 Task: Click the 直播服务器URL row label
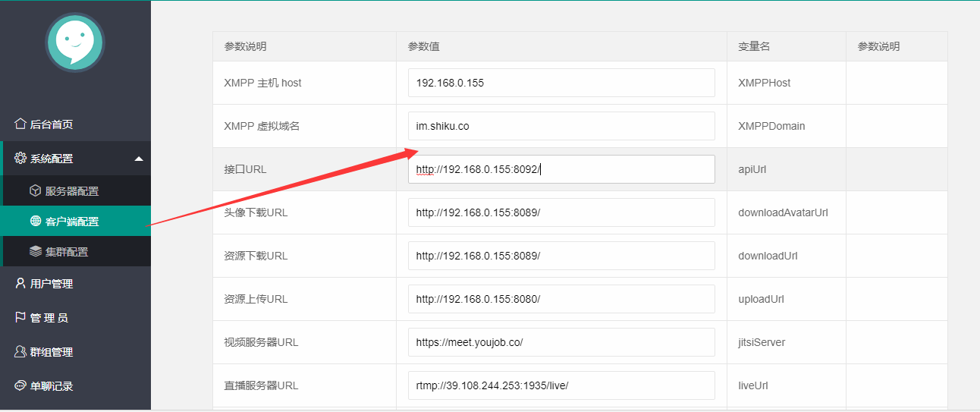(262, 385)
